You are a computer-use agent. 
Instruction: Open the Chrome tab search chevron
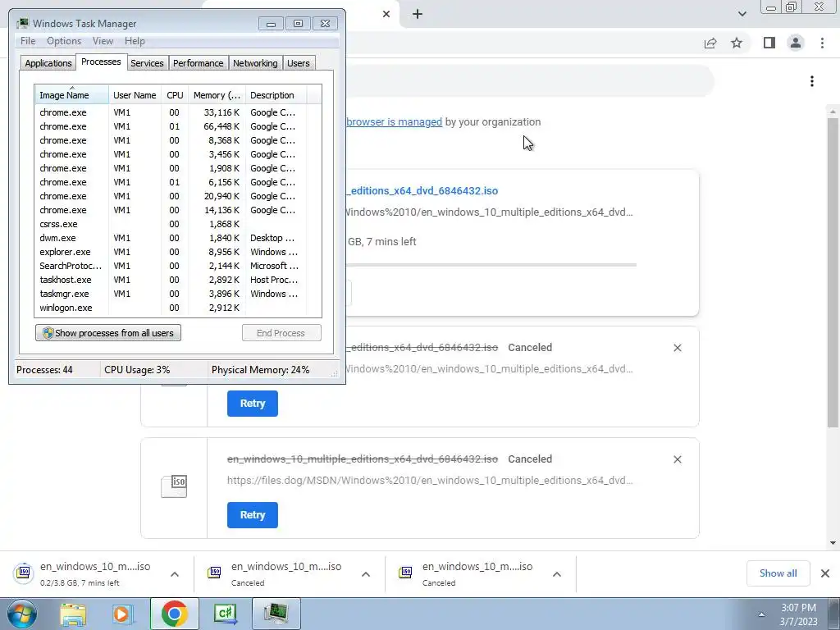click(742, 14)
